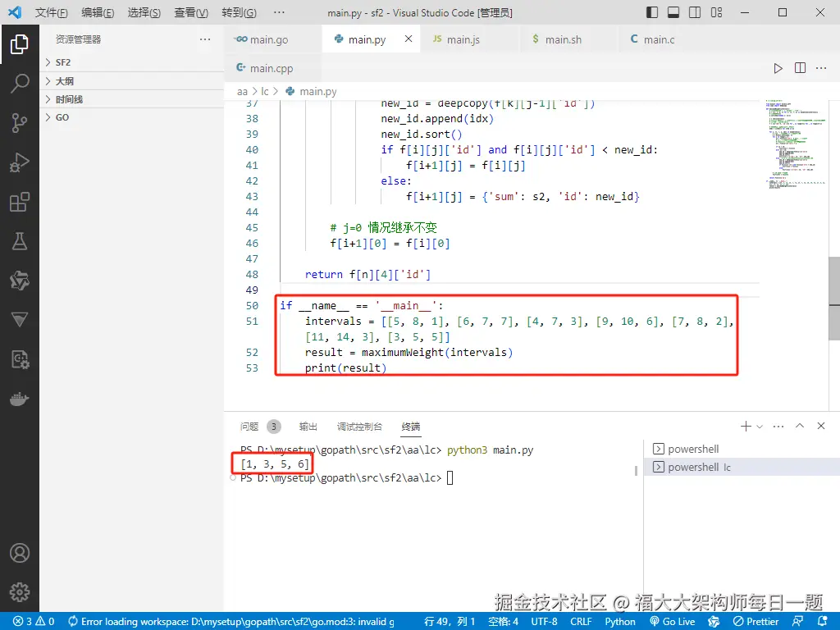This screenshot has width=840, height=630.
Task: Toggle secondary sidebar layout icon
Action: [695, 12]
